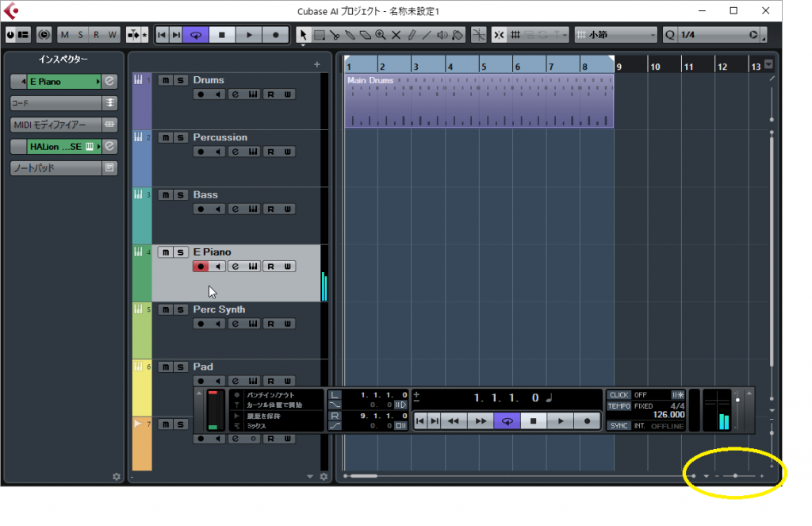Open inspector settings gear icon
This screenshot has height=526, width=812.
(117, 477)
